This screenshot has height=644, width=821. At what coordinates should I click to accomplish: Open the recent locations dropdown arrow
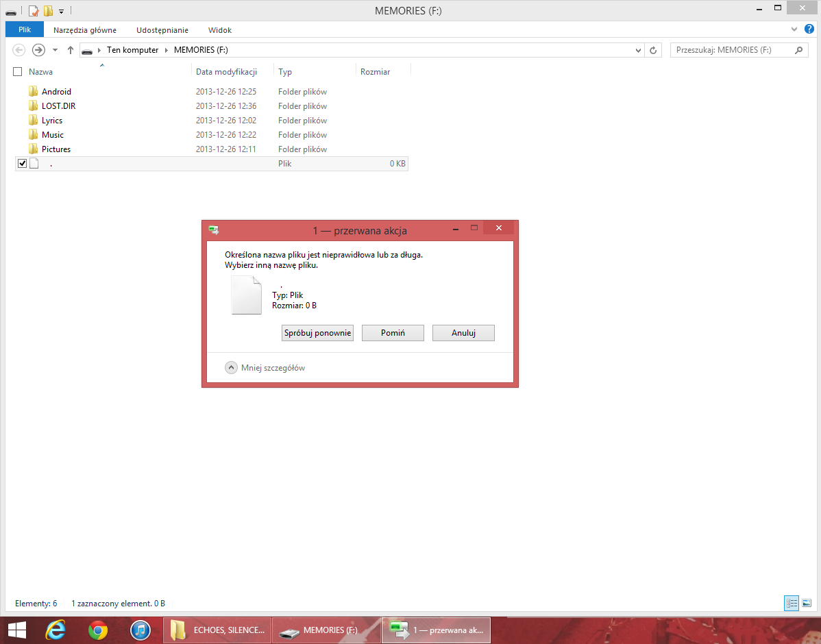(55, 50)
